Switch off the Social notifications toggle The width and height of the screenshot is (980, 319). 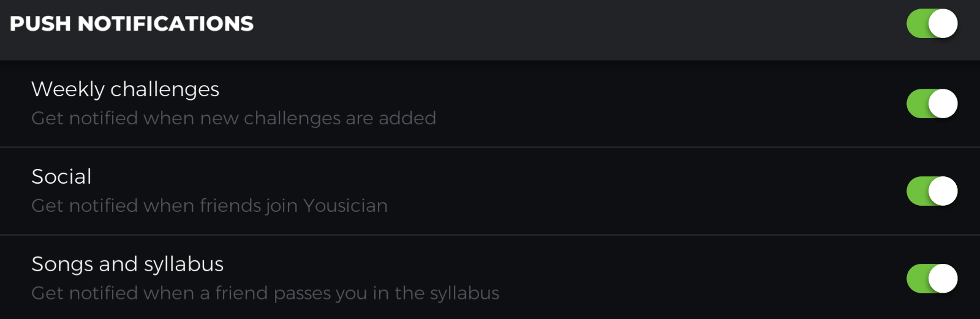[932, 191]
